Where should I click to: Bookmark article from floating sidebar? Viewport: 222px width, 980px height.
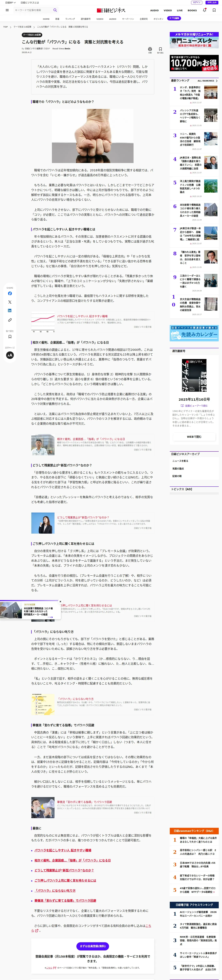[10, 337]
